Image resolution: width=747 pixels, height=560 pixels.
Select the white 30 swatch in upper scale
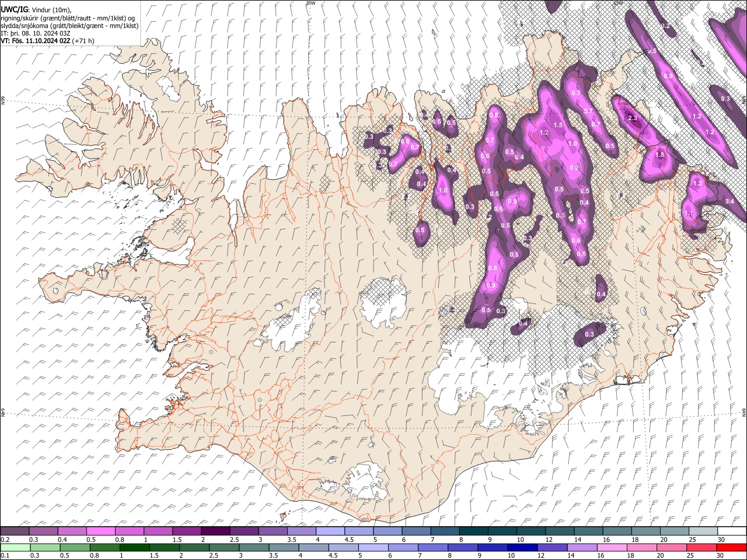[x=731, y=531]
